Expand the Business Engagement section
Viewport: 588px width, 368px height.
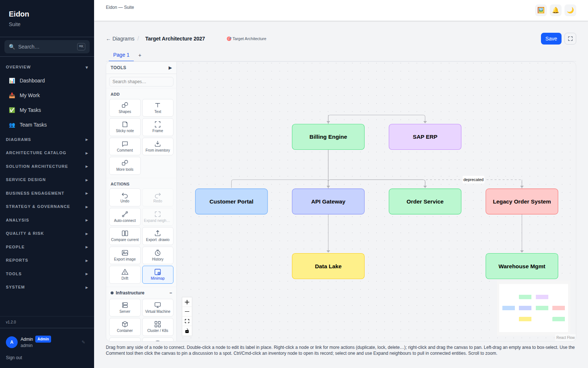[x=47, y=194]
